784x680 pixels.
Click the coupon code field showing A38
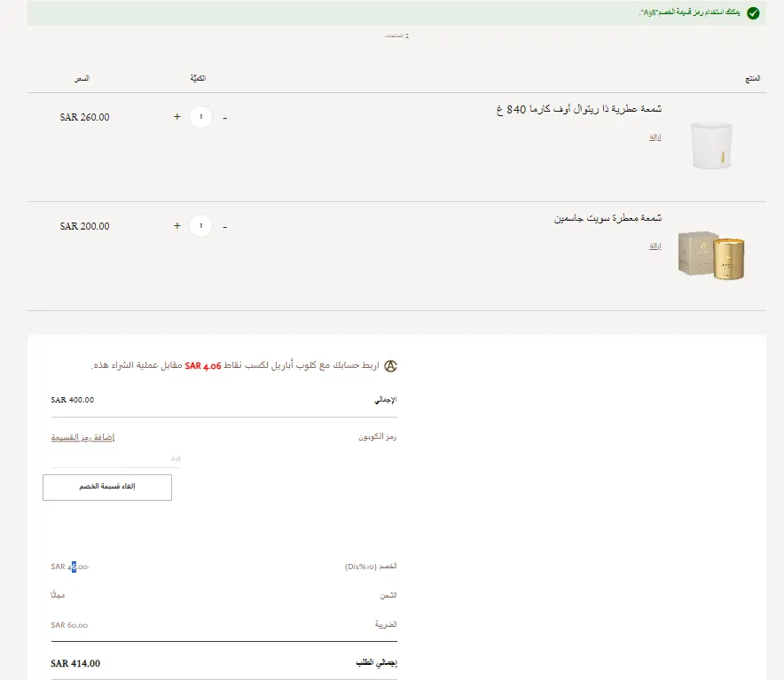click(115, 459)
